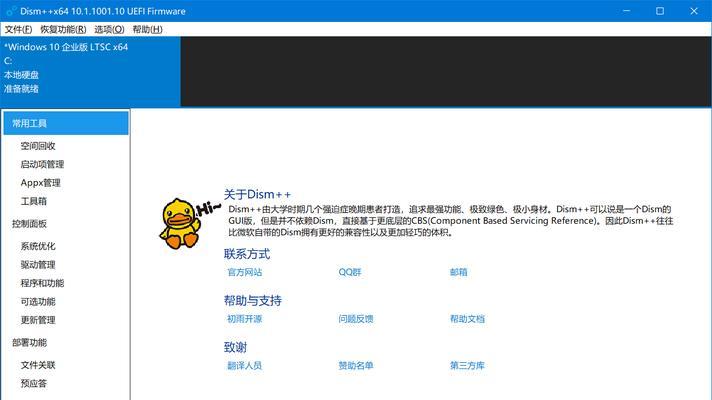Click the 部署功能 section header

coord(30,343)
